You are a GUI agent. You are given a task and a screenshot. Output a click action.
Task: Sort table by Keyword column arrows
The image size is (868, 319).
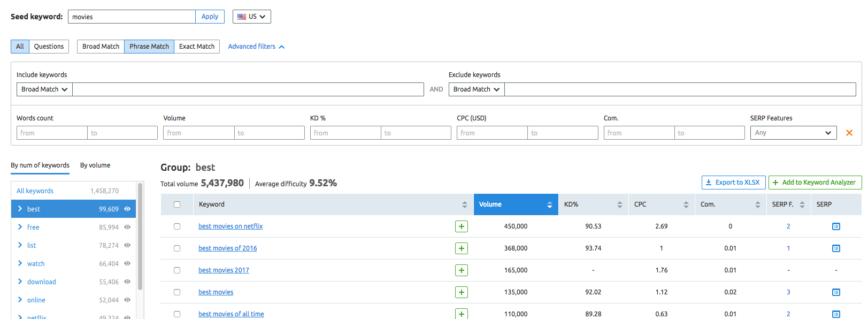click(464, 204)
